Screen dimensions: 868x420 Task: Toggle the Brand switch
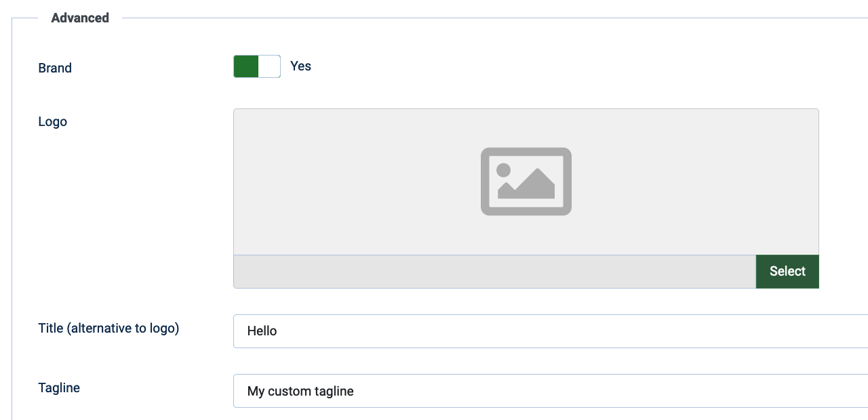click(257, 66)
